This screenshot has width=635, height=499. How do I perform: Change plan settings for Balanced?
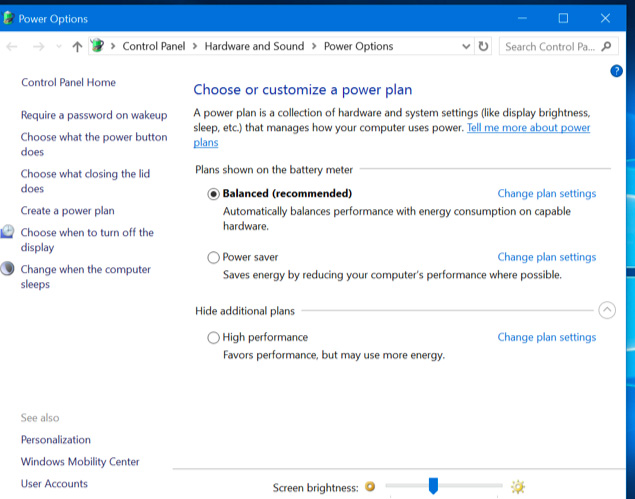[x=547, y=194]
